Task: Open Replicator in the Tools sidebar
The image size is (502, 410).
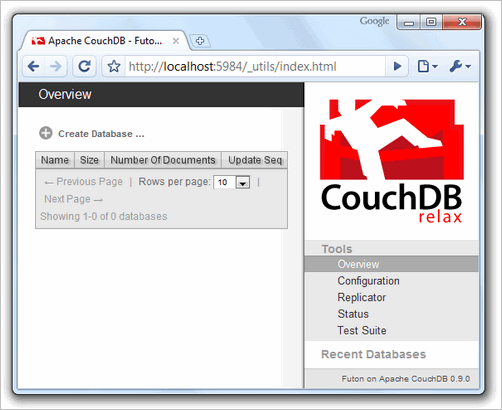Action: click(362, 297)
